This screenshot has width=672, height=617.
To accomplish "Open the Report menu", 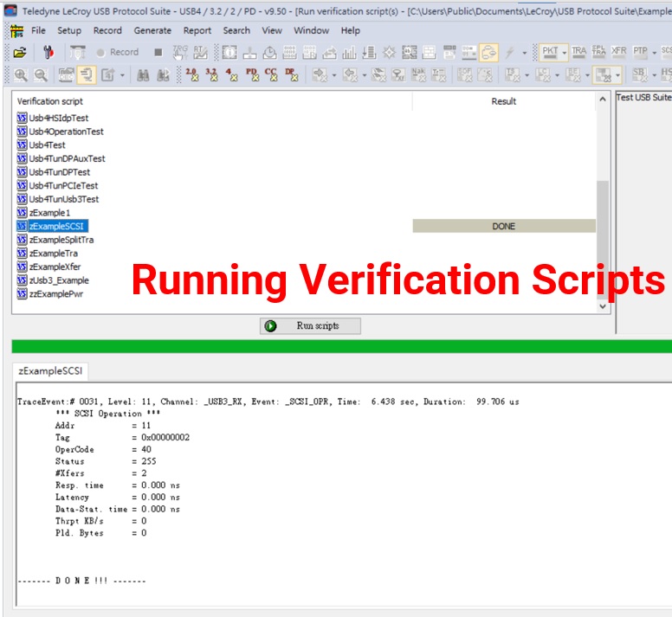I will click(197, 30).
